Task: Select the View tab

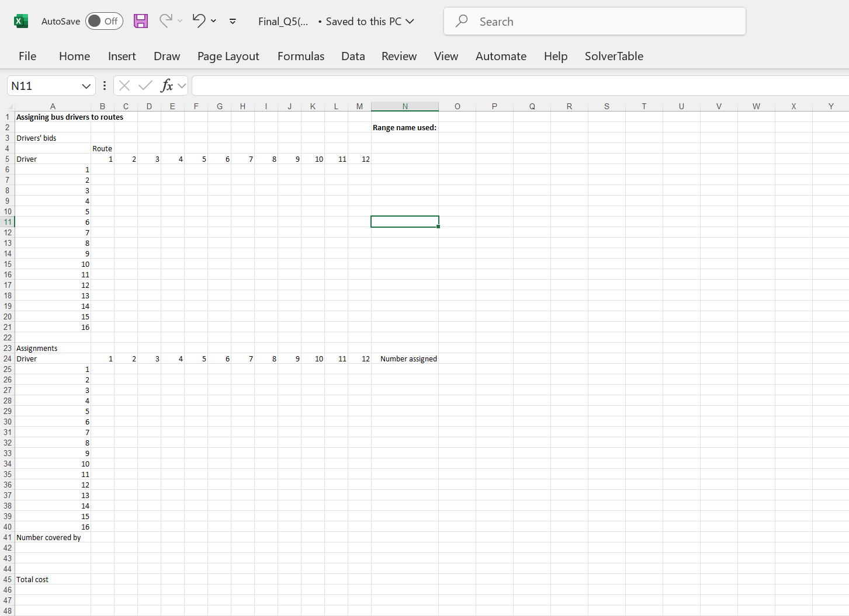Action: 446,56
